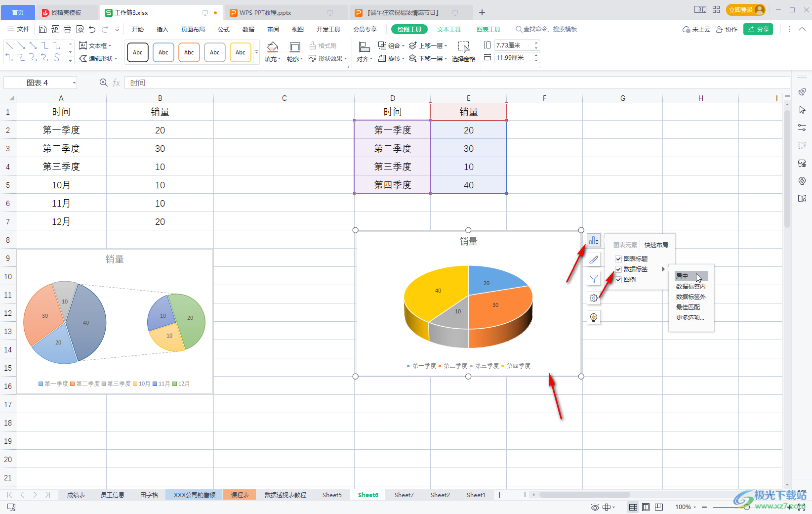Viewport: 812px width, 514px height.
Task: Open the chart filter funnel button
Action: [594, 279]
